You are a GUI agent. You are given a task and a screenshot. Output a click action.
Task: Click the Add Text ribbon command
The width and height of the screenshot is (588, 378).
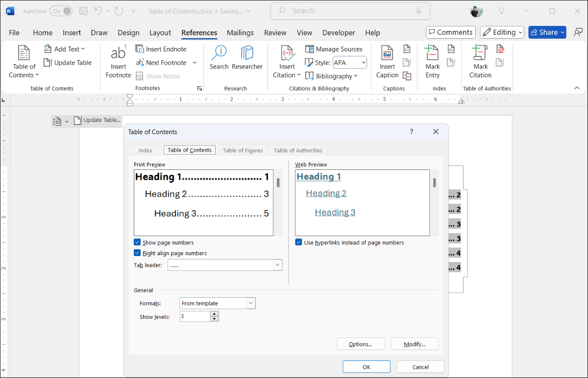(x=64, y=49)
